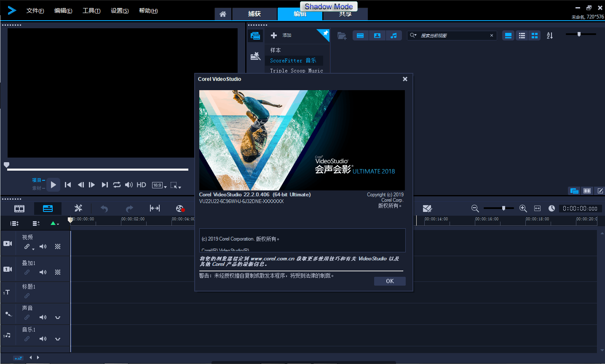
Task: Click the redo arrow
Action: click(x=129, y=209)
